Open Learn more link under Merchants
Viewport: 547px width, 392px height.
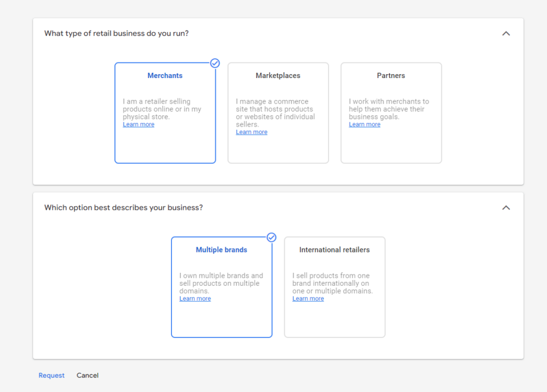(138, 124)
